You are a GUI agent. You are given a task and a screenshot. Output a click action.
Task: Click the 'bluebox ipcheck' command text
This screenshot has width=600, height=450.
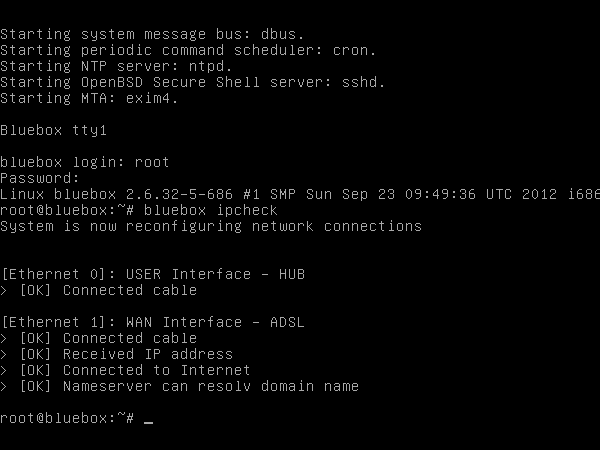tap(210, 210)
